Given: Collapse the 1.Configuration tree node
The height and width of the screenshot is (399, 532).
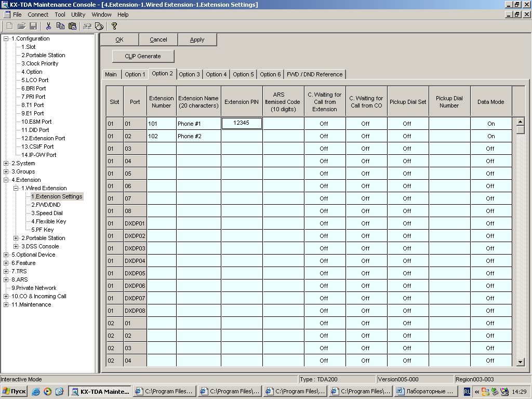Looking at the screenshot, I should click(6, 38).
